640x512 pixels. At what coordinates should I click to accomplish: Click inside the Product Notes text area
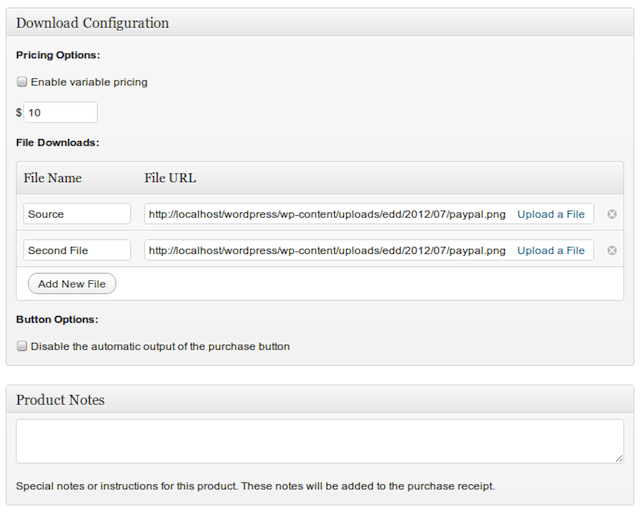click(320, 441)
